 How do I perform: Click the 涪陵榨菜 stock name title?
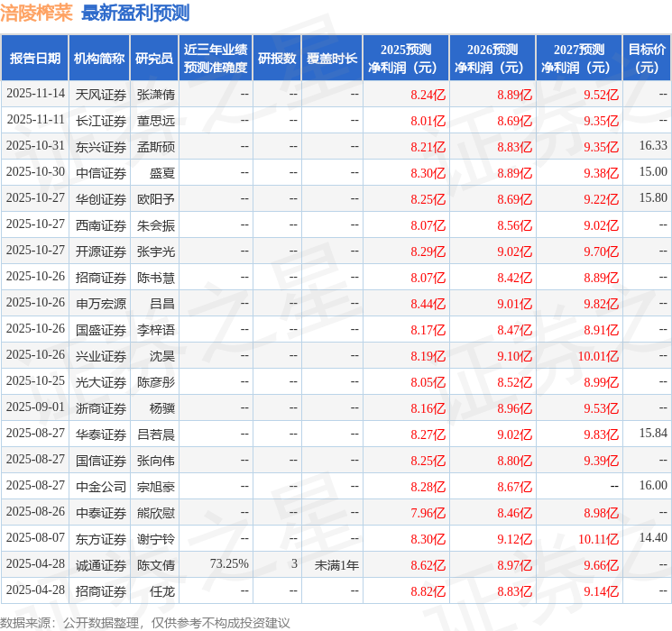[x=36, y=13]
